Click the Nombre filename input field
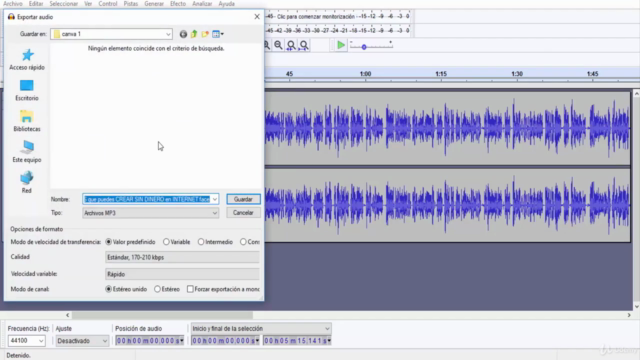This screenshot has width=640, height=360. coord(147,199)
